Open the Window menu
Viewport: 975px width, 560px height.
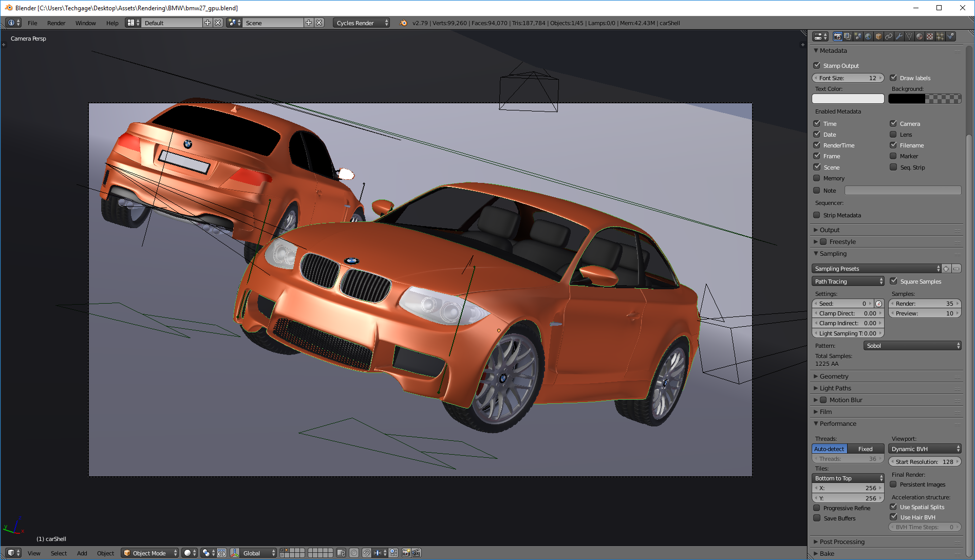click(x=85, y=23)
